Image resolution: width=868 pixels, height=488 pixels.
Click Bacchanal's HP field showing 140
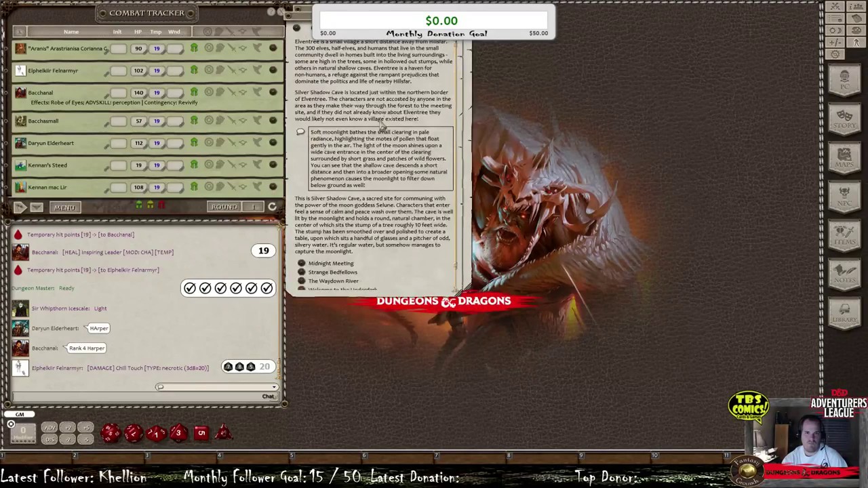click(x=138, y=92)
